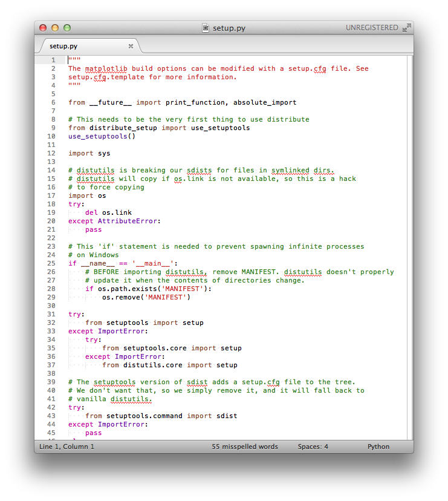The image size is (448, 501).
Task: Click the green zoom window button
Action: click(67, 28)
